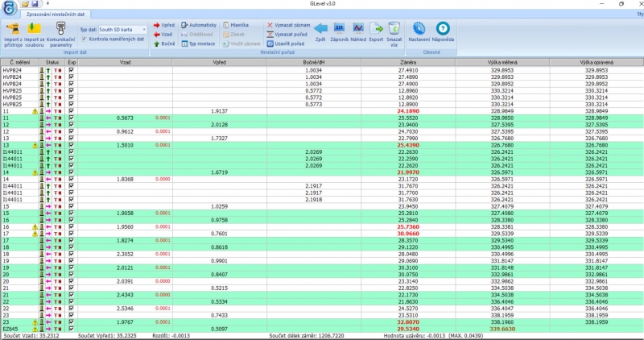
Task: Uncheck Exp checkbox in first HVPB24 row
Action: coord(72,70)
